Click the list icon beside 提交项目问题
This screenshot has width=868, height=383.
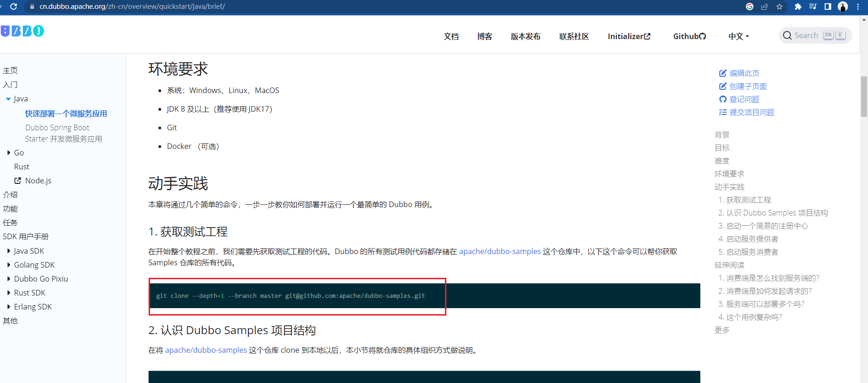(723, 112)
